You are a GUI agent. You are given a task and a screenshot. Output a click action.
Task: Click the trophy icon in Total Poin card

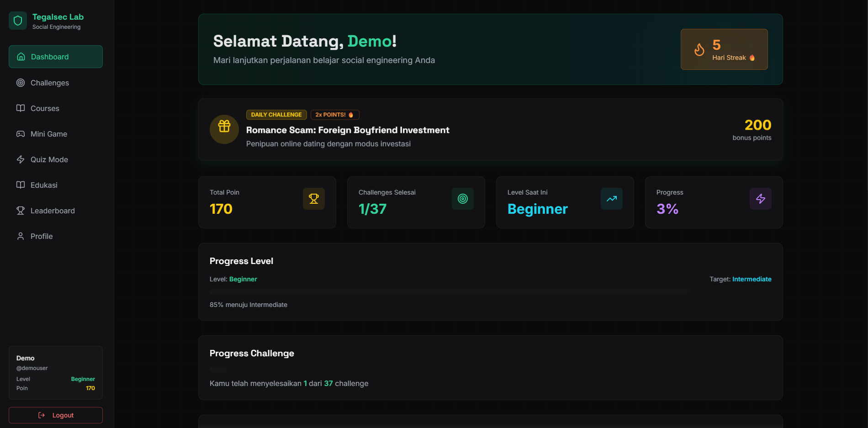click(x=313, y=199)
